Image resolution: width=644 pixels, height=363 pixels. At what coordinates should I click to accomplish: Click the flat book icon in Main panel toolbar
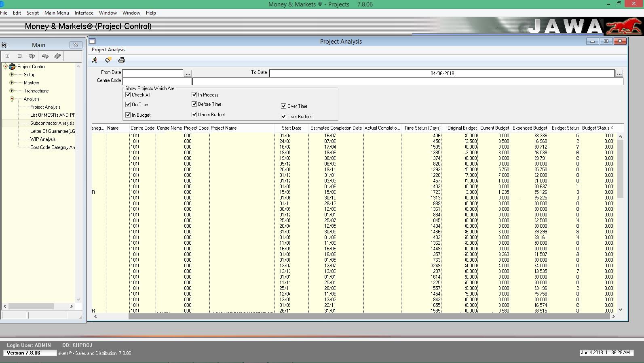pos(57,56)
